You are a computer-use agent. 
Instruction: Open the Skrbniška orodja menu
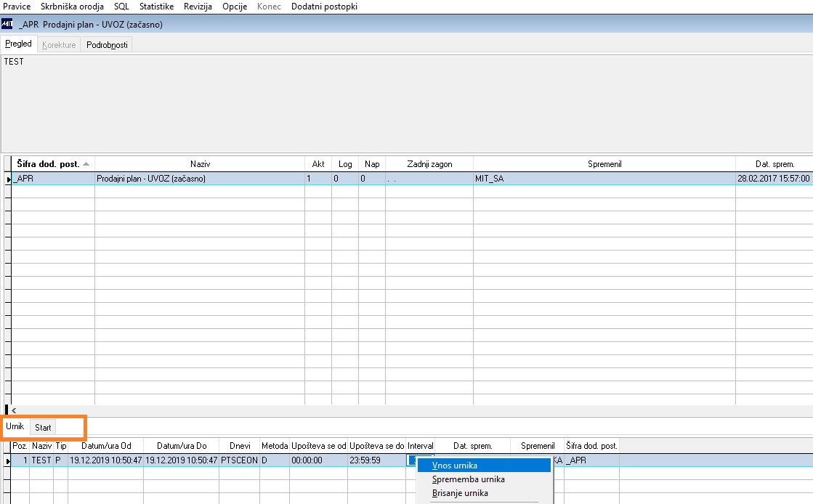coord(72,7)
